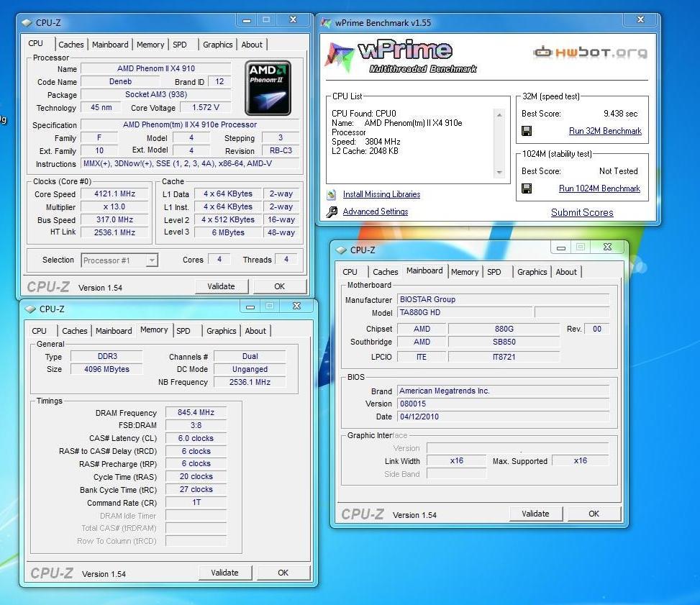Click the Core Speed 4121.1 MHz field
Screen dimensions: 700x605
pos(114,194)
